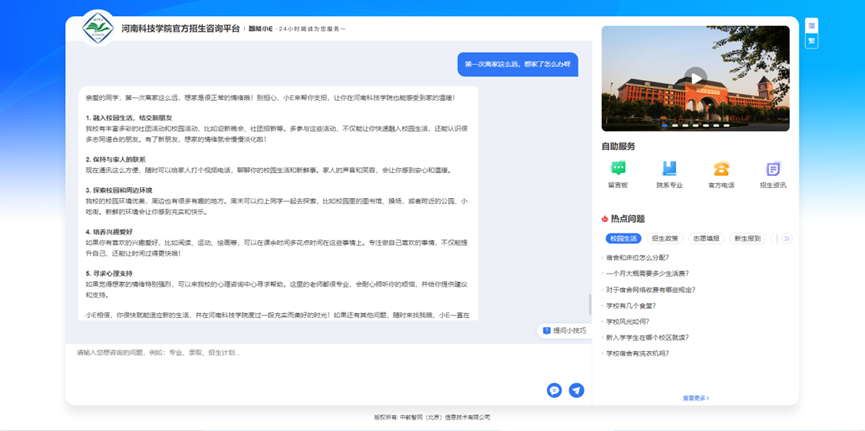Select the 招生政策 topic tab
865x431 pixels.
point(665,239)
